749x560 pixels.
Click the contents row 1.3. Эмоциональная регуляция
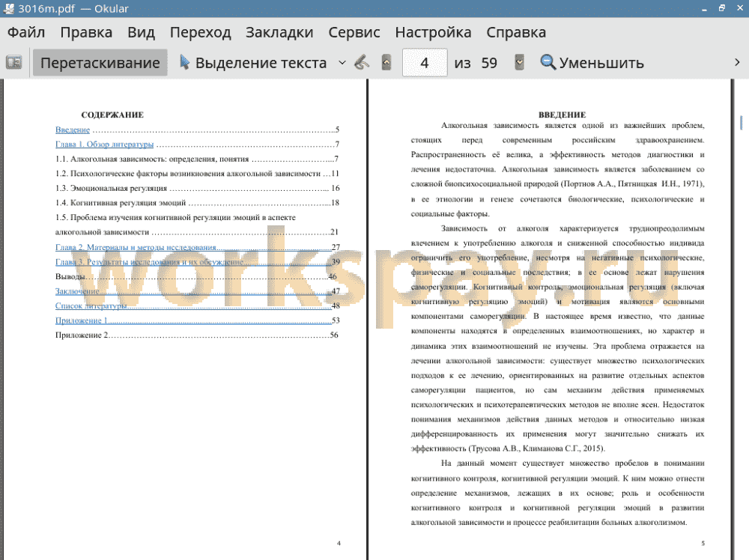click(x=197, y=189)
